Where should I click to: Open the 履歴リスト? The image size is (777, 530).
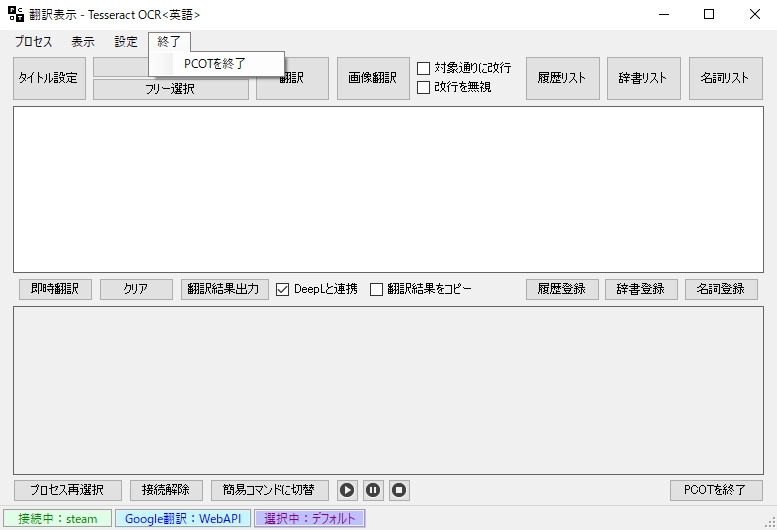pos(563,78)
